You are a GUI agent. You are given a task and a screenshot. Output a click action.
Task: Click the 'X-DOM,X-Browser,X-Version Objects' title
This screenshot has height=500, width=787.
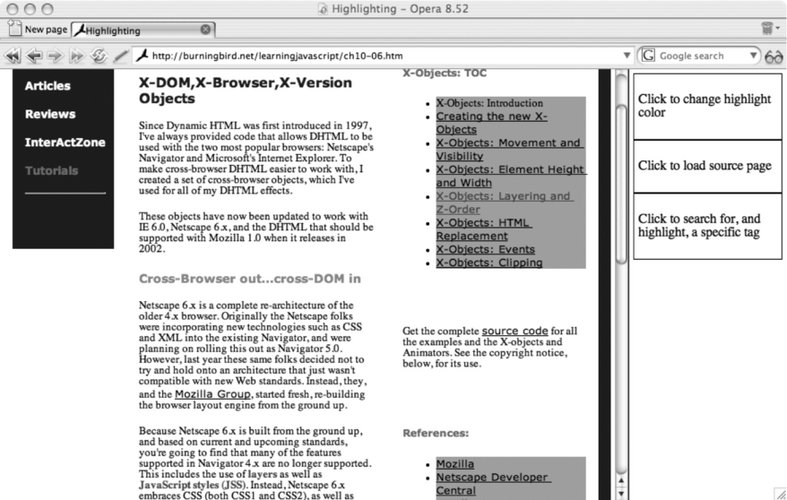pos(245,90)
